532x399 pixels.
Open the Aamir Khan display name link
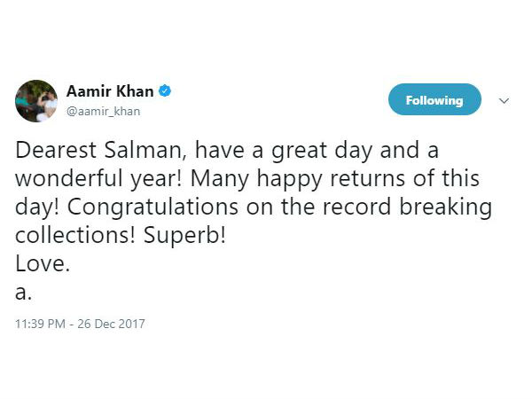tap(110, 91)
